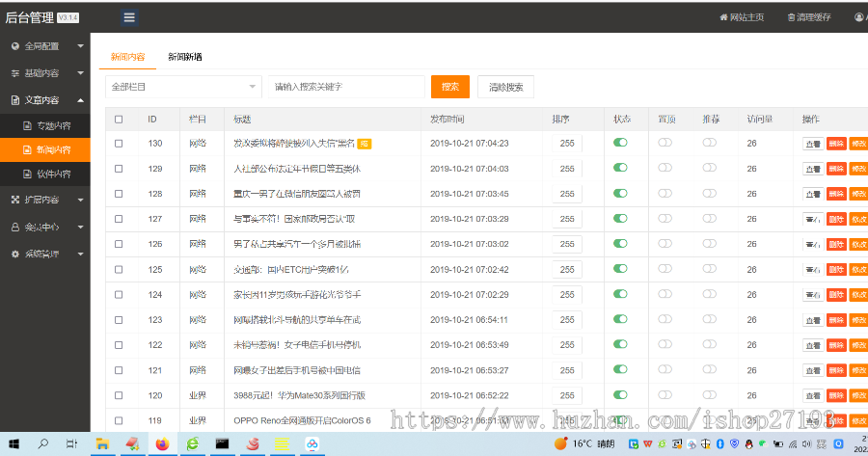868x456 pixels.
Task: Toggle the select-all checkbox in table header
Action: [119, 120]
